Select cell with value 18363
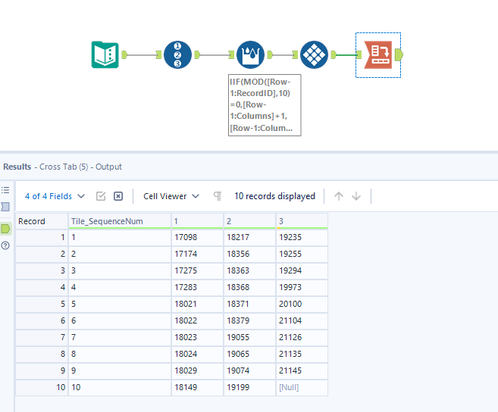Viewport: 498px width, 412px height. point(250,271)
